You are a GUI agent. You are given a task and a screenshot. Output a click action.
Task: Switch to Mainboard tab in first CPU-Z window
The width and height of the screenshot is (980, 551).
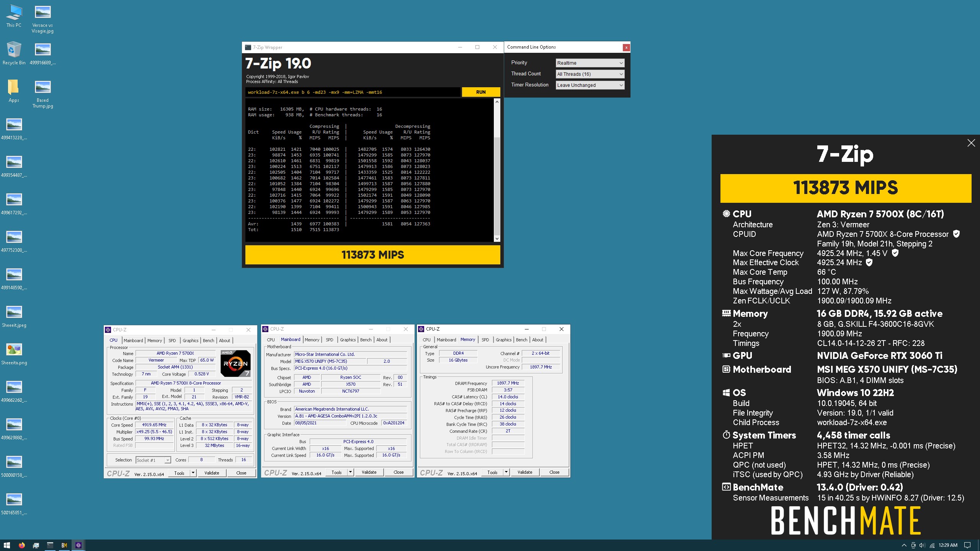(x=133, y=341)
